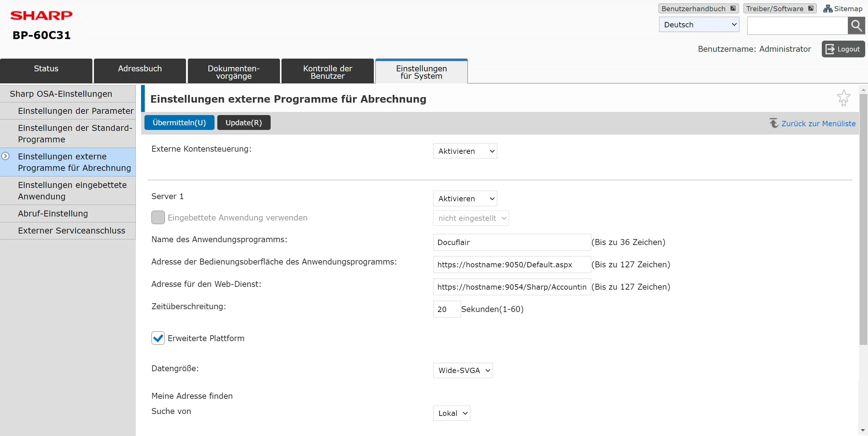Click the back arrow icon beside Zurück zur Menüliste
Screen dimensions: 868x436
[774, 123]
